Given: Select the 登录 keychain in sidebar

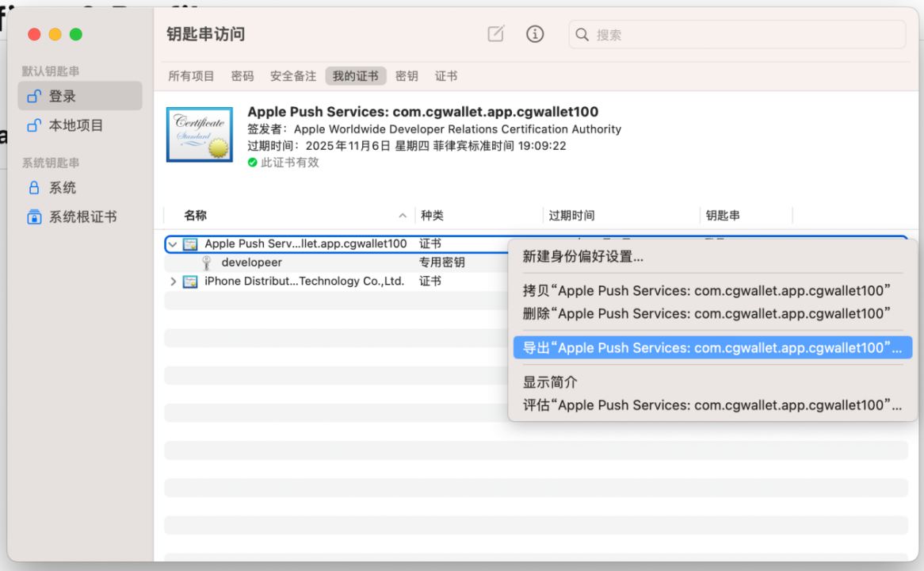Looking at the screenshot, I should pos(80,95).
